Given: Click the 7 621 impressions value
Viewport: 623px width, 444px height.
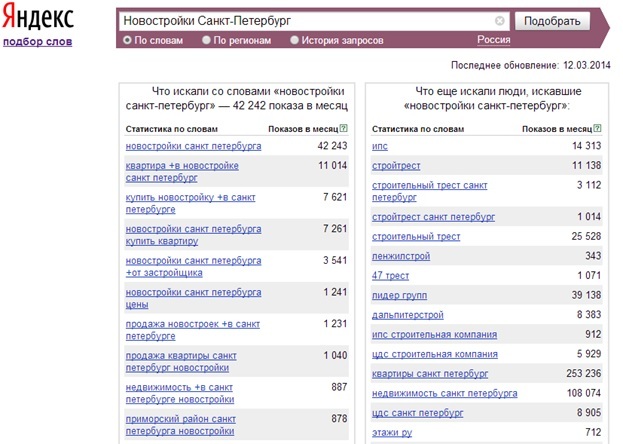Looking at the screenshot, I should click(335, 197).
